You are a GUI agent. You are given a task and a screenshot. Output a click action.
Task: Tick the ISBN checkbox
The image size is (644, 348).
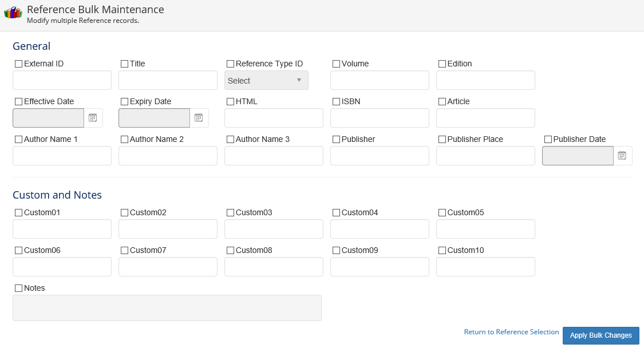point(336,102)
